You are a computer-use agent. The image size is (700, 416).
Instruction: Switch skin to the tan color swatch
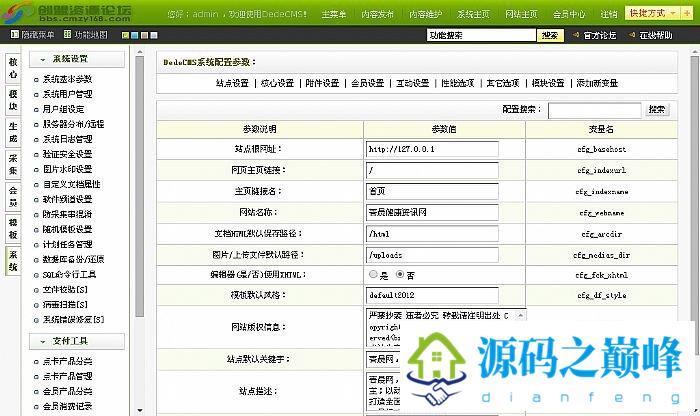click(x=144, y=35)
